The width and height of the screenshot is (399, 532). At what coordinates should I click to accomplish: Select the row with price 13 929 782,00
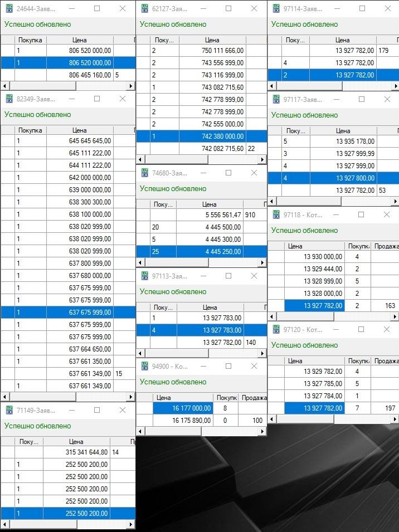click(x=333, y=372)
